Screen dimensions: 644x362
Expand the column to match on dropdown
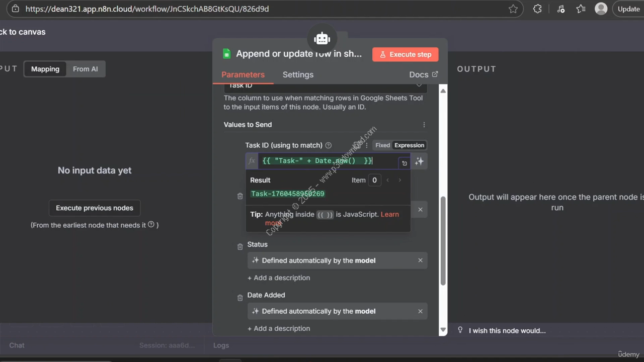coord(419,86)
